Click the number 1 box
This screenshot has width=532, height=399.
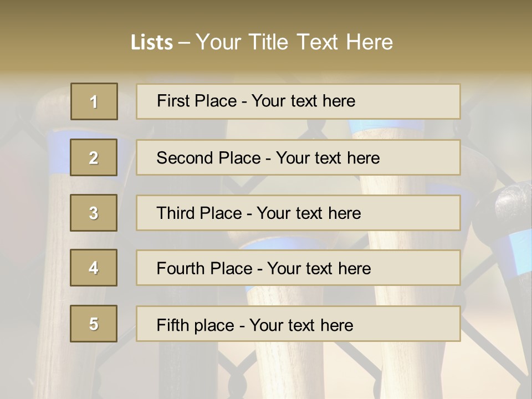point(94,101)
